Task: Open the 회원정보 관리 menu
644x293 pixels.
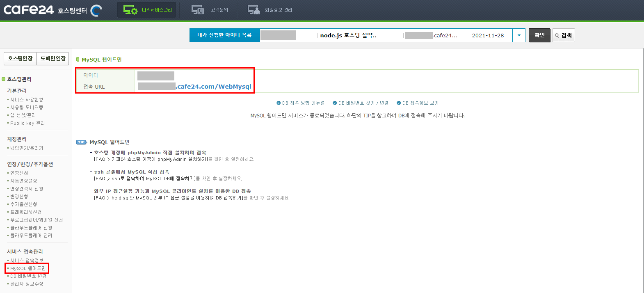Action: (270, 10)
